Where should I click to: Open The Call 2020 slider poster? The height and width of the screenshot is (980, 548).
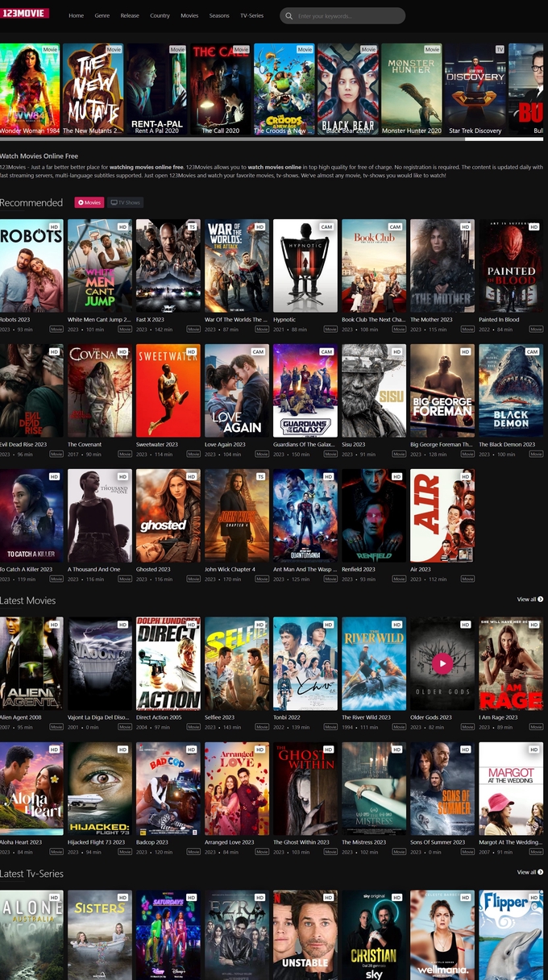coord(221,89)
